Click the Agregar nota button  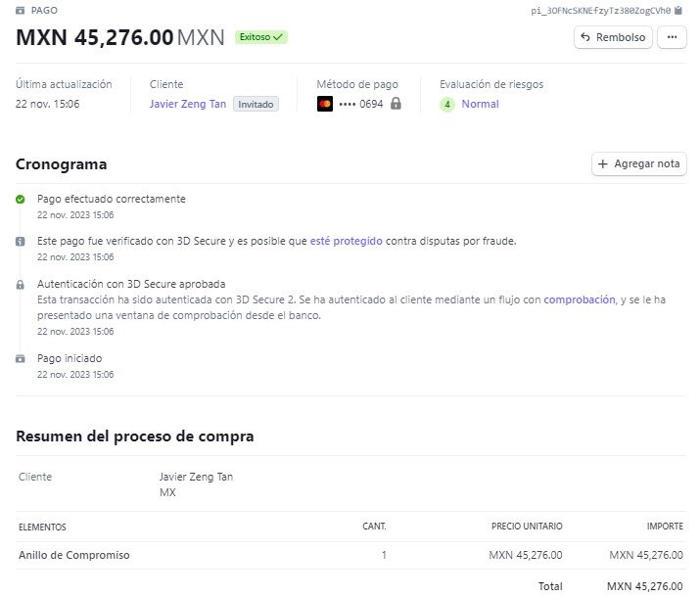pyautogui.click(x=639, y=163)
